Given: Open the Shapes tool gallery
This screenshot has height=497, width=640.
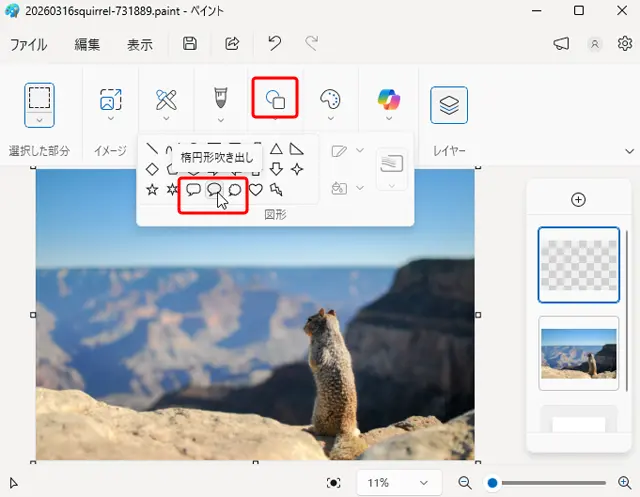Looking at the screenshot, I should click(275, 98).
